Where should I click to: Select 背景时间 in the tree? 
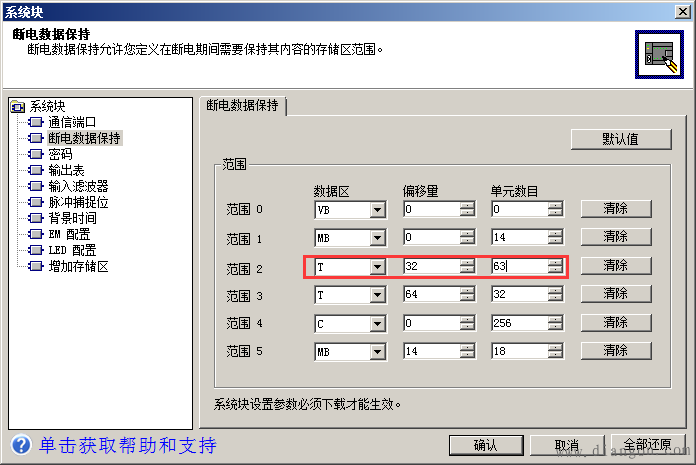[72, 218]
